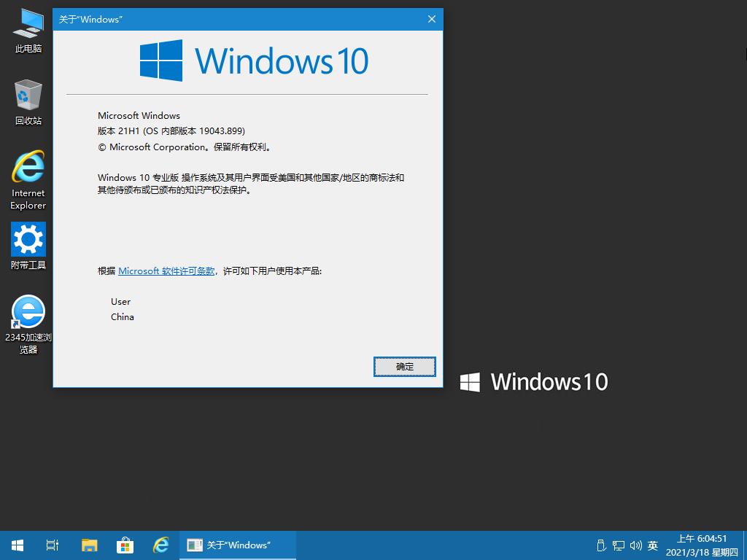Select the 附带工具 gear desktop icon

(28, 246)
